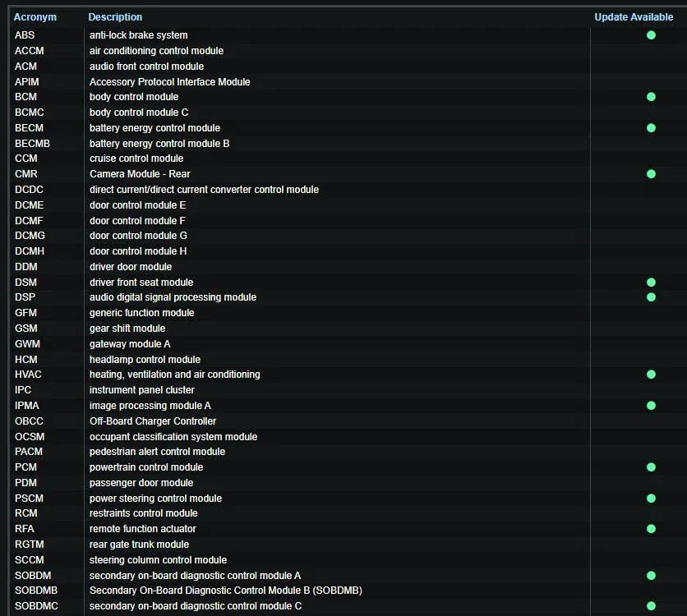Click the green update dot for HVAC
The image size is (687, 616).
[x=651, y=375]
